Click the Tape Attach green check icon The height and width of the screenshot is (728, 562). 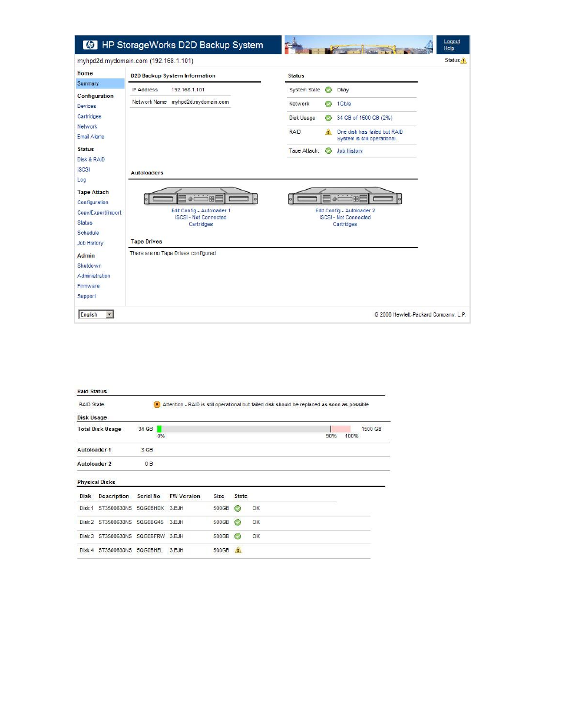click(329, 151)
